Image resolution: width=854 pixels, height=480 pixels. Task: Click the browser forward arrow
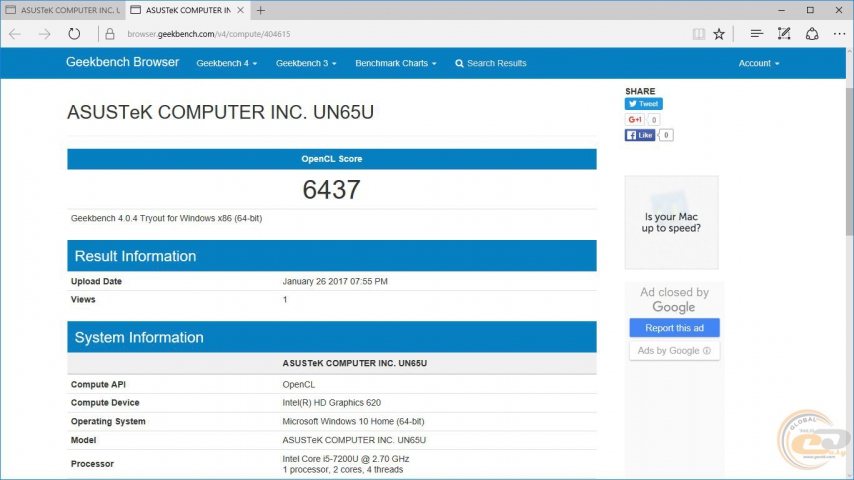pos(45,34)
